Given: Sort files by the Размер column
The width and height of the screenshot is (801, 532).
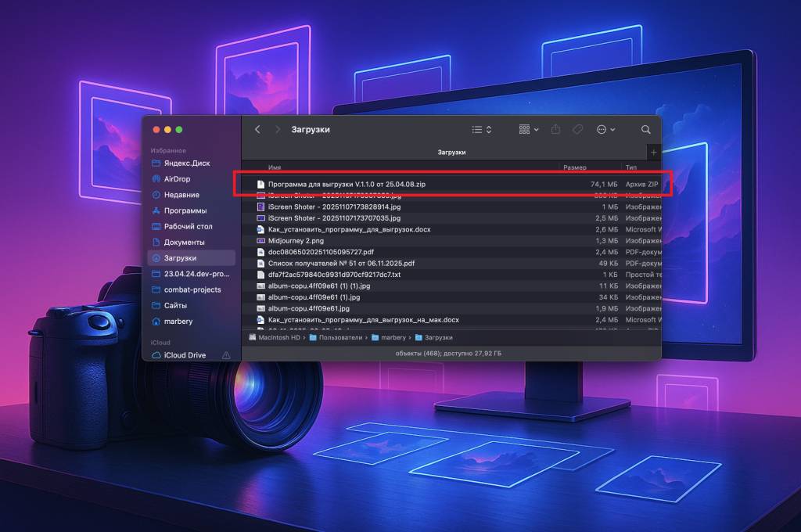Looking at the screenshot, I should 575,167.
